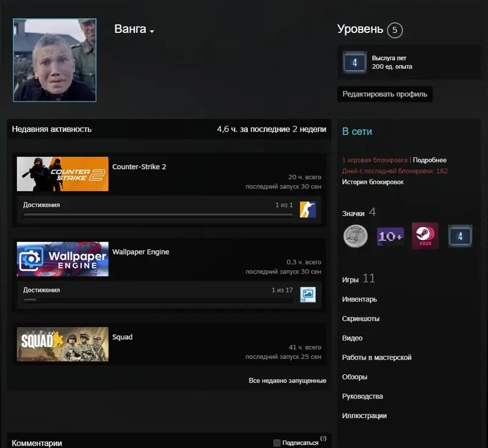Viewport: 488px width, 448px height.
Task: Click the Достижения label under Wallpaper Engine
Action: pos(41,290)
